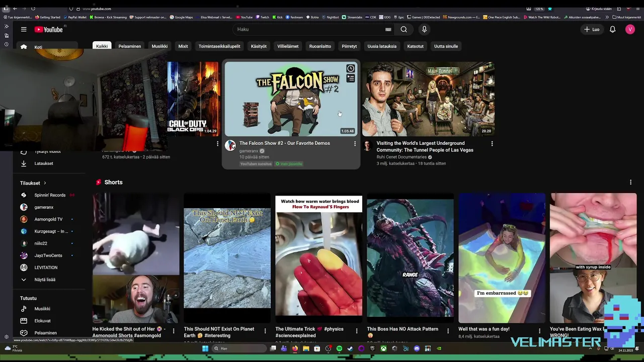Open Shorts section options menu
Viewport: 644px width, 362px height.
click(630, 183)
